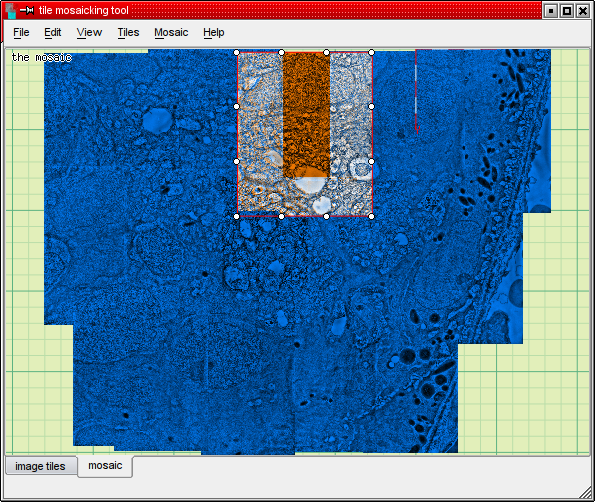595x502 pixels.
Task: Click the pin icon in title bar
Action: coord(27,11)
